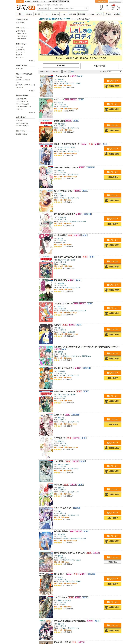Click 購入ページへ for 土かぶりのエレナ姫

click(112, 81)
